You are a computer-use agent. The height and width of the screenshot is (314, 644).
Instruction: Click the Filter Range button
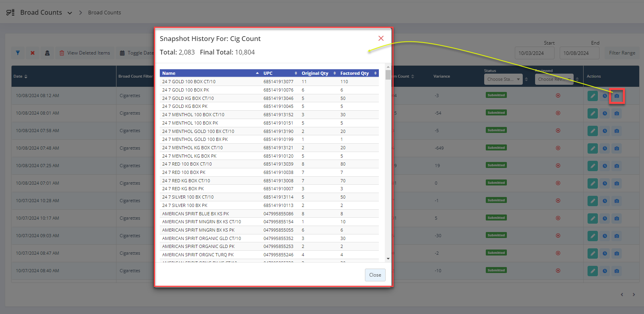coord(622,53)
